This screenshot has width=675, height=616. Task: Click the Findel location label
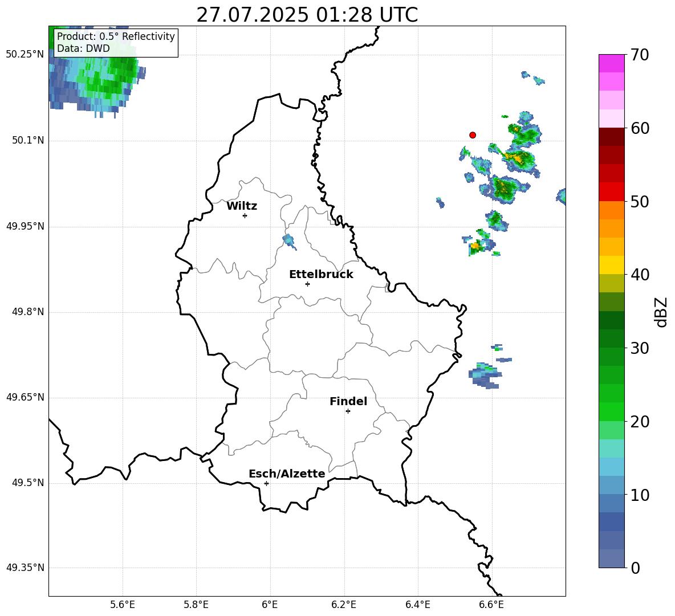(348, 401)
